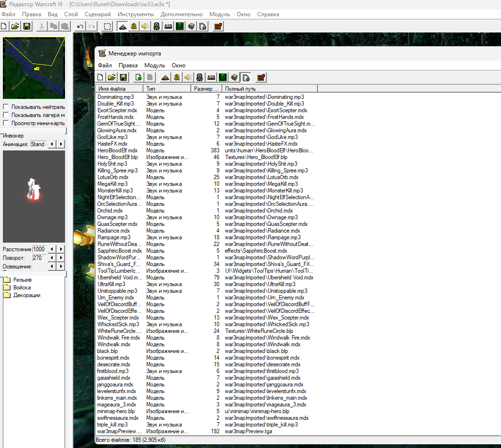Open the main Сценарий menu
The height and width of the screenshot is (448, 501).
(98, 14)
